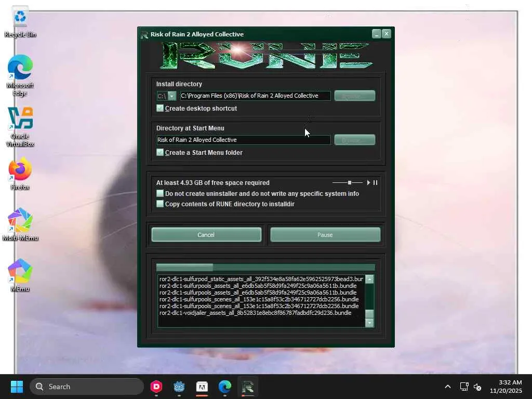Screen dimensions: 532x399
Task: Launch Microsoft Edge from the desktop
Action: [20, 75]
